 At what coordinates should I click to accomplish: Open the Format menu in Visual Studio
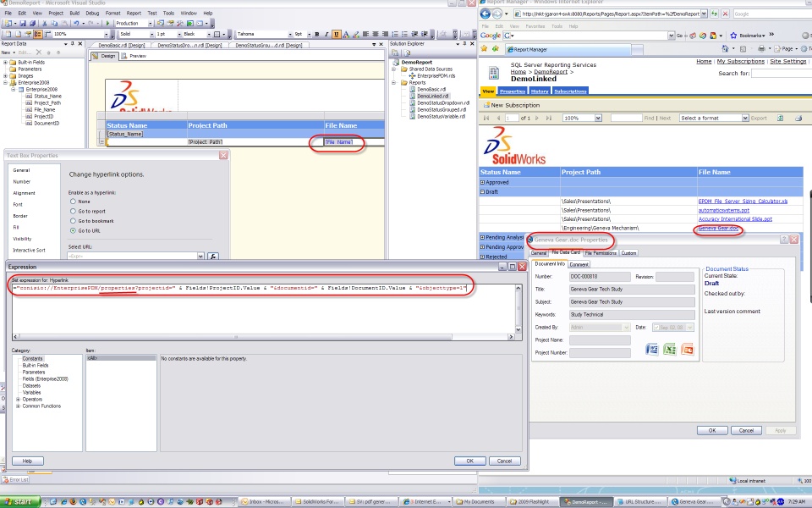pos(112,13)
